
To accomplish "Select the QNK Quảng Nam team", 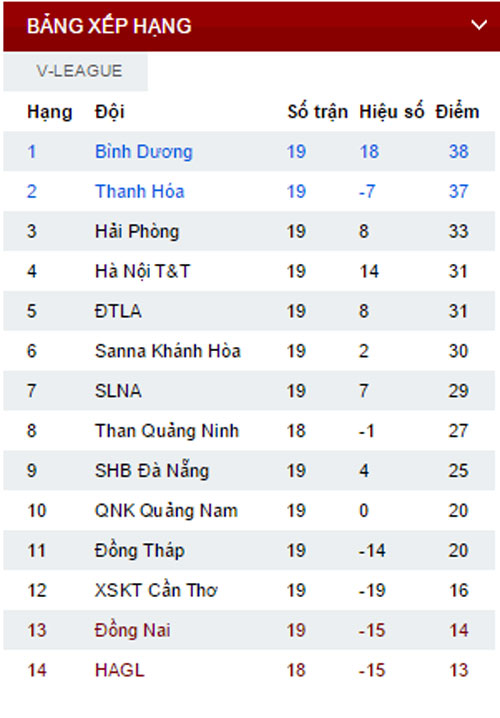I will [x=166, y=511].
